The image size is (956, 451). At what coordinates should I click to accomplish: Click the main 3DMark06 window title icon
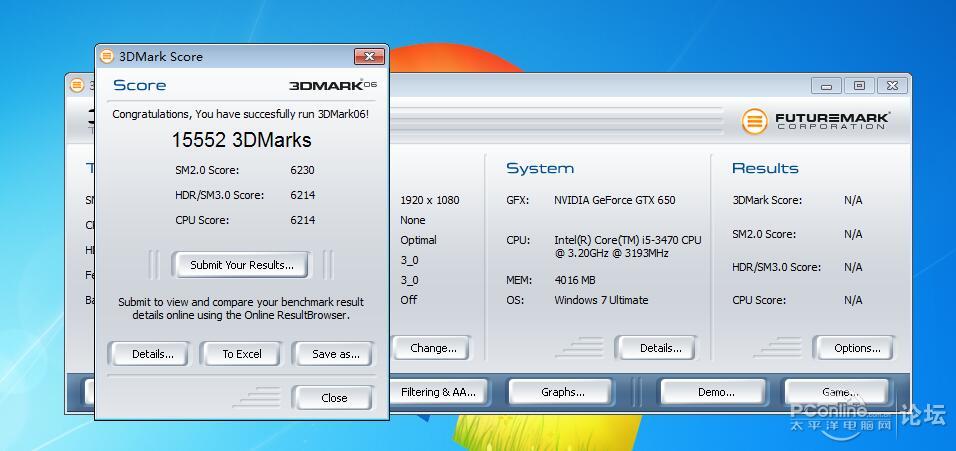click(x=77, y=85)
